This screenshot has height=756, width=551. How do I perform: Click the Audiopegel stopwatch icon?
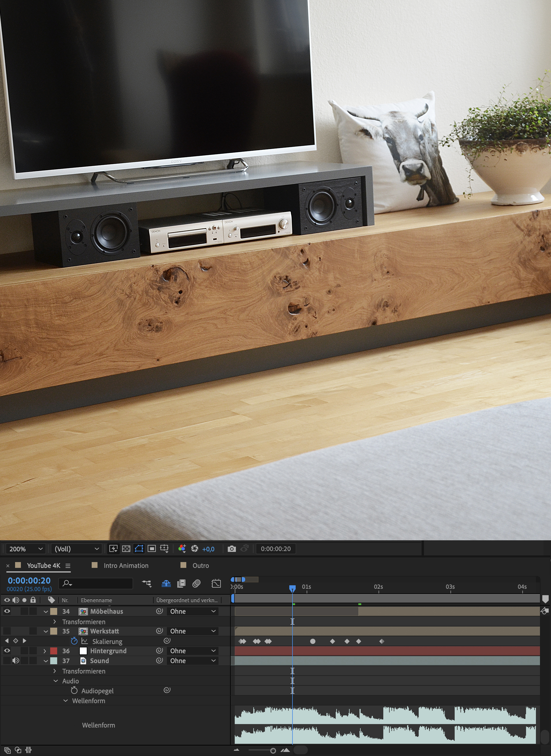[74, 690]
